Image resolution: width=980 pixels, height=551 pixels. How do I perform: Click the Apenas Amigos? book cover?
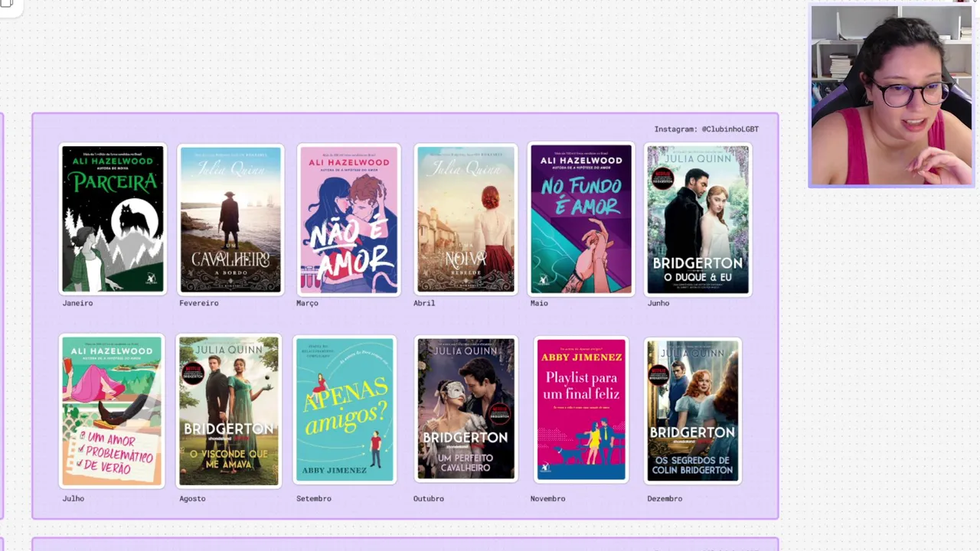tap(345, 410)
